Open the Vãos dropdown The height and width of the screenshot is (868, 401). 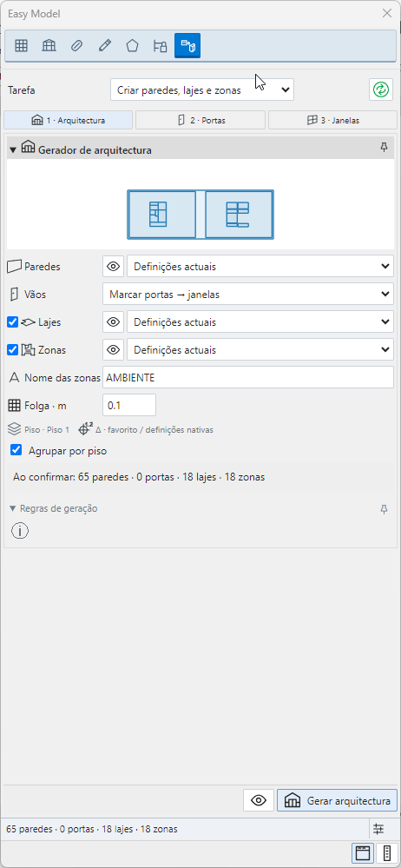(x=248, y=295)
